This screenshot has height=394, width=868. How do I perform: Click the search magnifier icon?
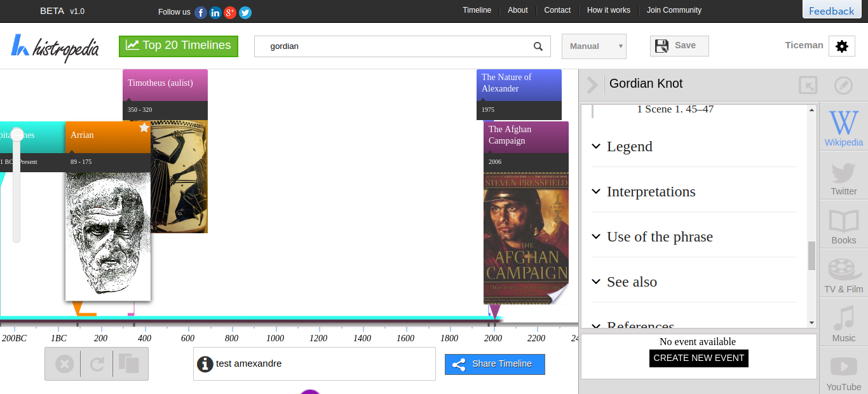tap(538, 46)
